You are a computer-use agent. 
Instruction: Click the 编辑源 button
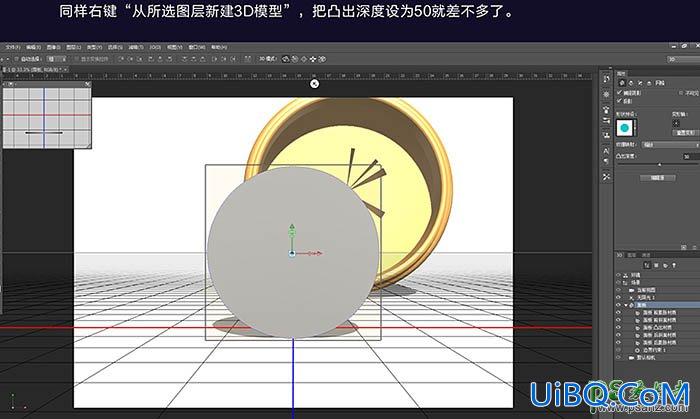coord(658,178)
